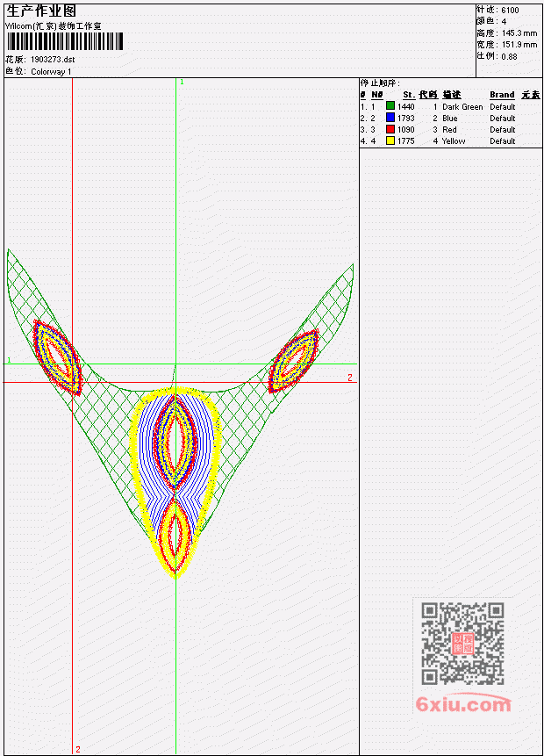Click the 'Colorway 1' label
This screenshot has height=756, width=544.
click(x=51, y=72)
